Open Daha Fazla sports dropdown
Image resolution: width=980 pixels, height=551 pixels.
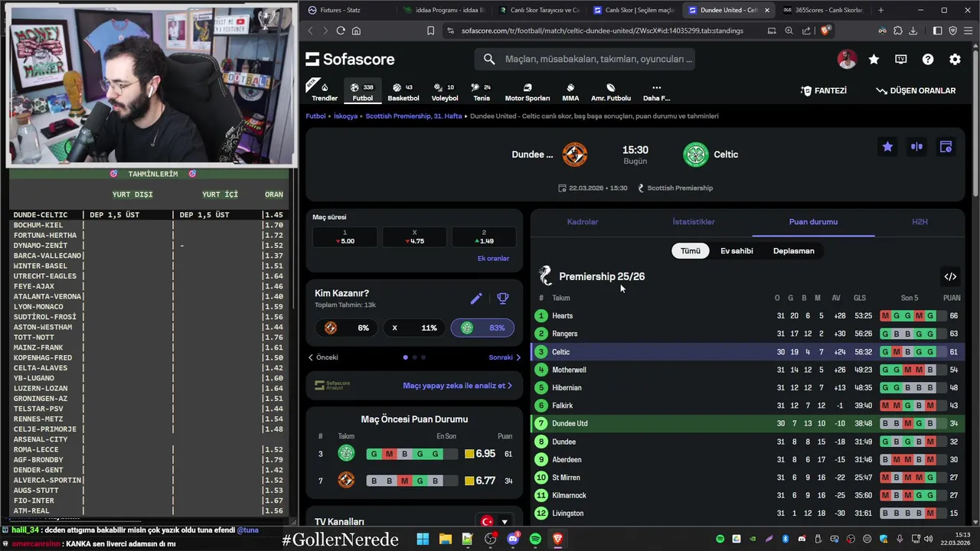click(x=656, y=92)
